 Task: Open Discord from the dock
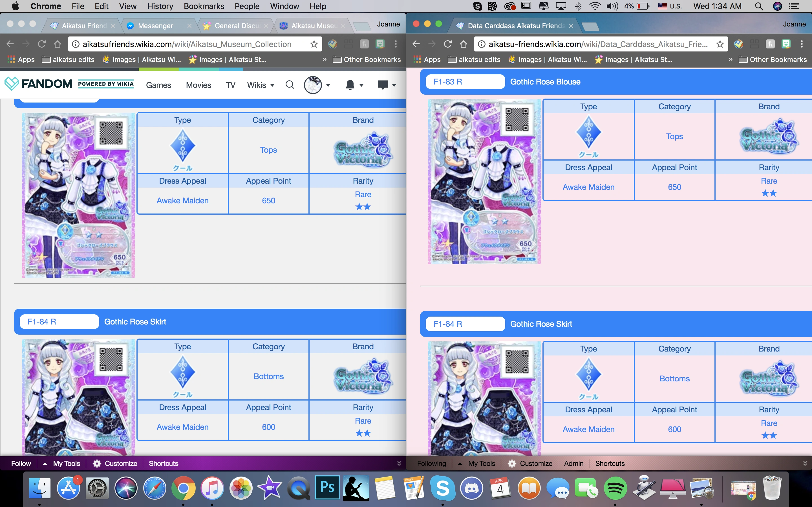coord(471,488)
